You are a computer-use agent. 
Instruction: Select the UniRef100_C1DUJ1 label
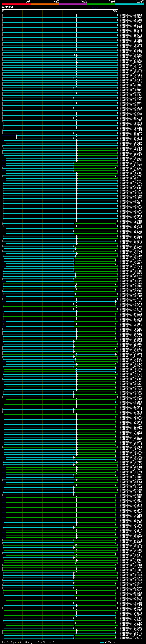(131, 374)
